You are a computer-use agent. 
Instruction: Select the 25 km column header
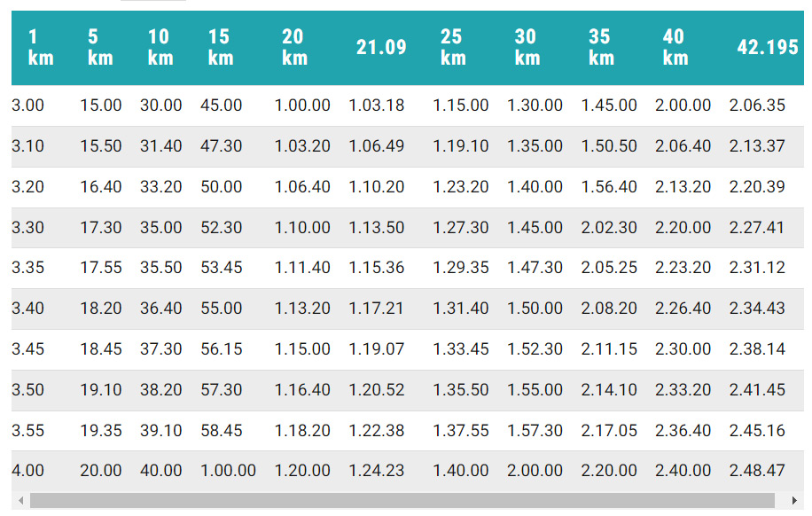[452, 48]
